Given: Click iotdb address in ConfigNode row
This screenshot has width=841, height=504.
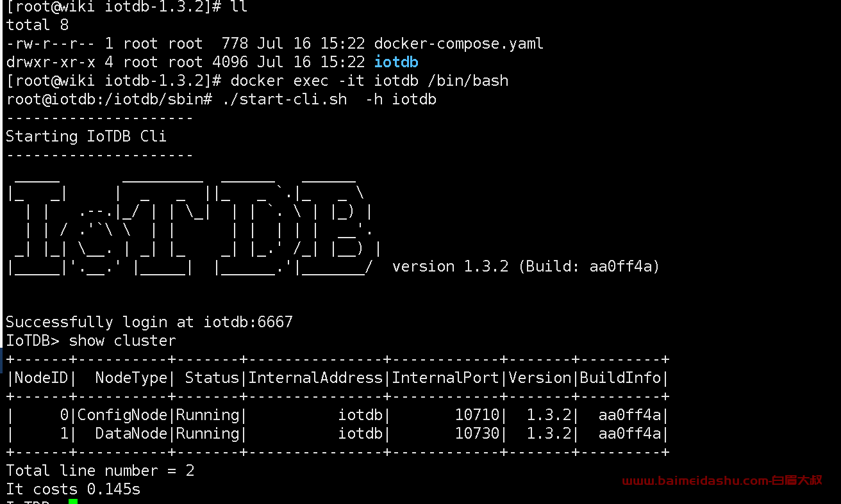Looking at the screenshot, I should coord(361,415).
